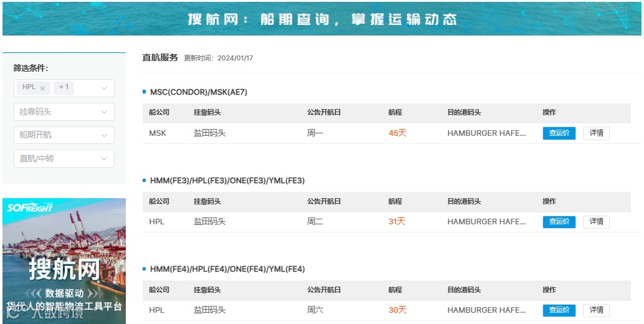Viewport: 644px width, 324px height.
Task: Click the SOFREIGHT logo in the ad
Action: point(30,207)
